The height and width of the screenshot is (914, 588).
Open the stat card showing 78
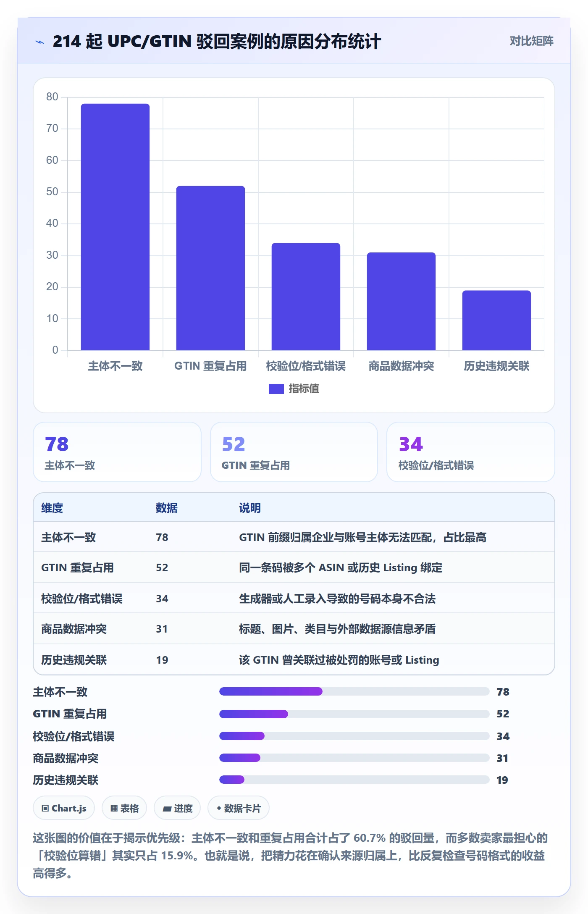coord(117,452)
